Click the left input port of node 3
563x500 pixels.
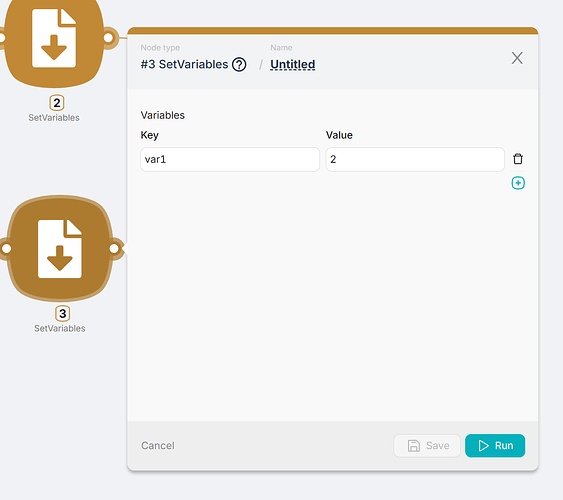(x=6, y=248)
